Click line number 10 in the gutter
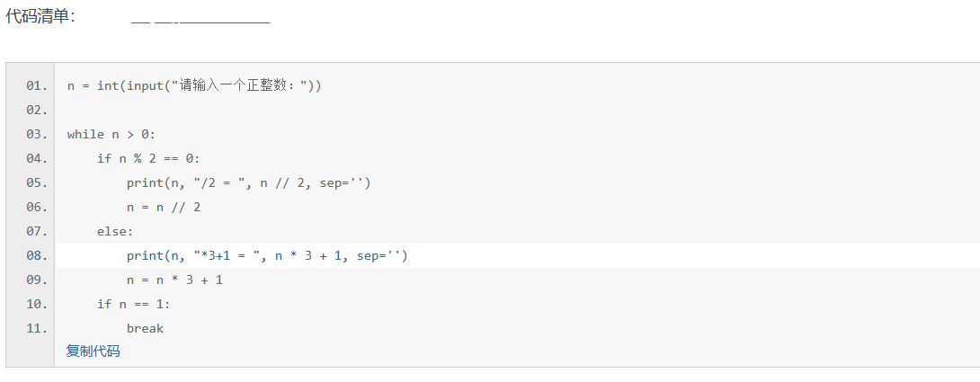The width and height of the screenshot is (980, 382). [36, 305]
